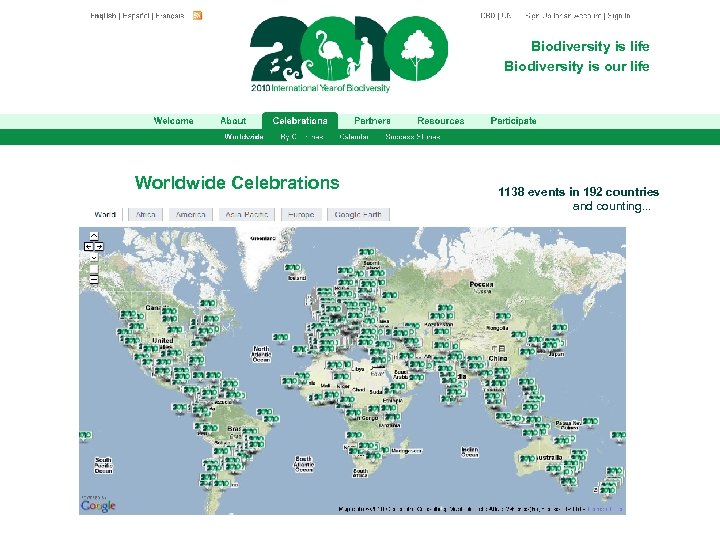Go to the By Countries submenu item
The height and width of the screenshot is (540, 720).
click(302, 137)
